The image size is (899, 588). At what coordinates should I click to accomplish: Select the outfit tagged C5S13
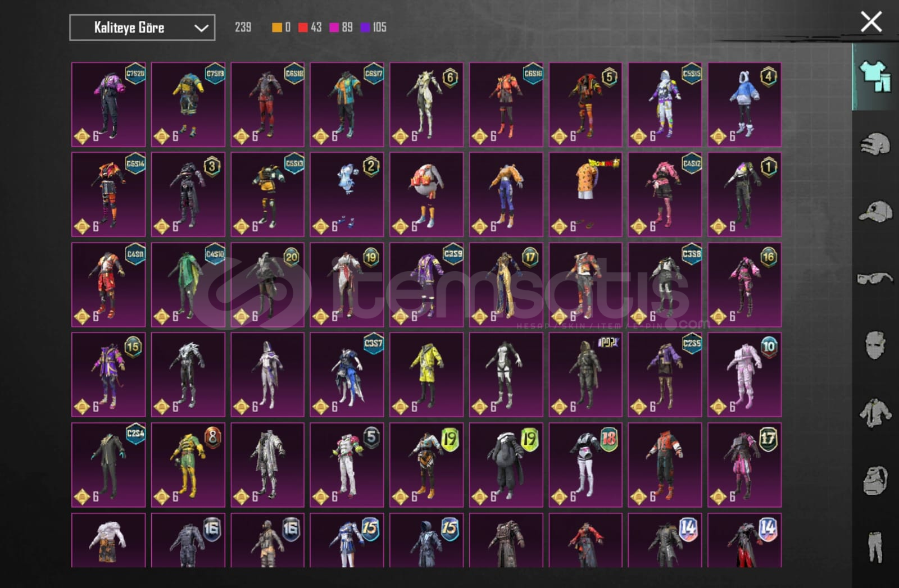tap(267, 194)
